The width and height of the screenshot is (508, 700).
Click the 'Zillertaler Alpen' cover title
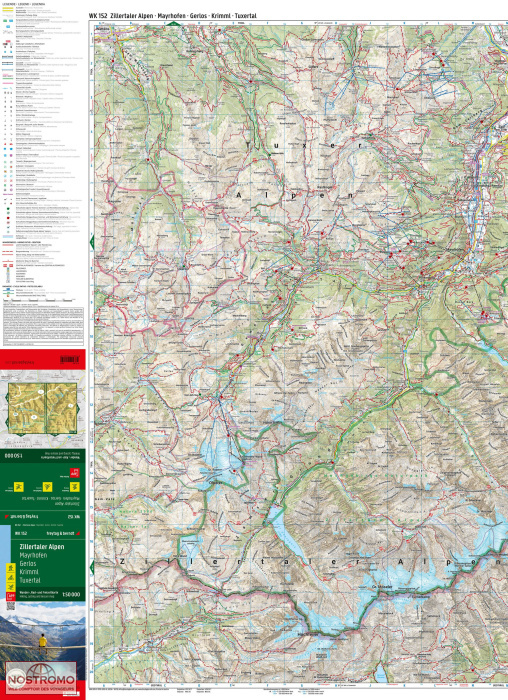[42, 547]
